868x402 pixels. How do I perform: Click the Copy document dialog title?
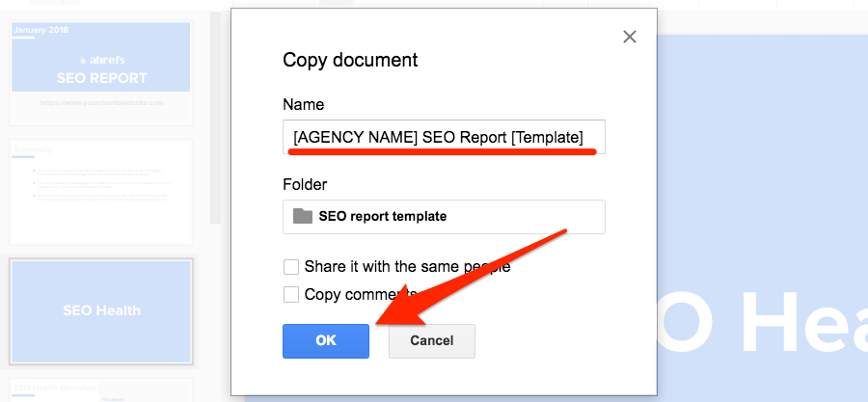tap(350, 60)
